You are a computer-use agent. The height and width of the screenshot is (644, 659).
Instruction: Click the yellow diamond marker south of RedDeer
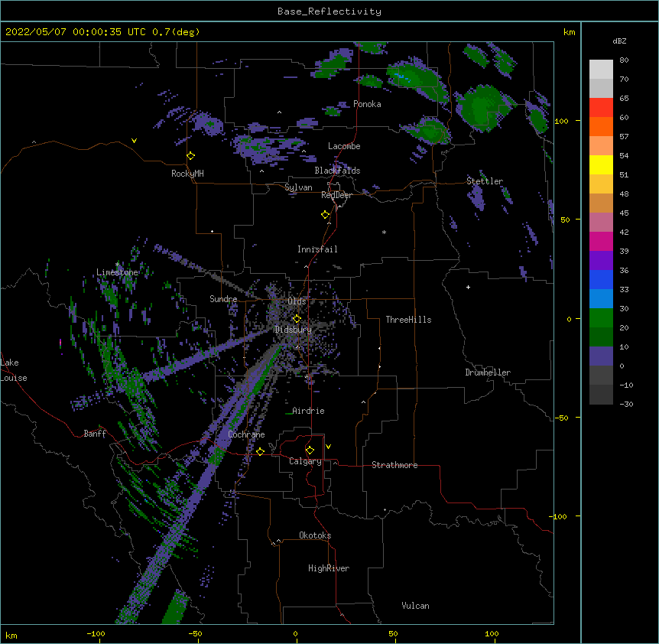[325, 215]
